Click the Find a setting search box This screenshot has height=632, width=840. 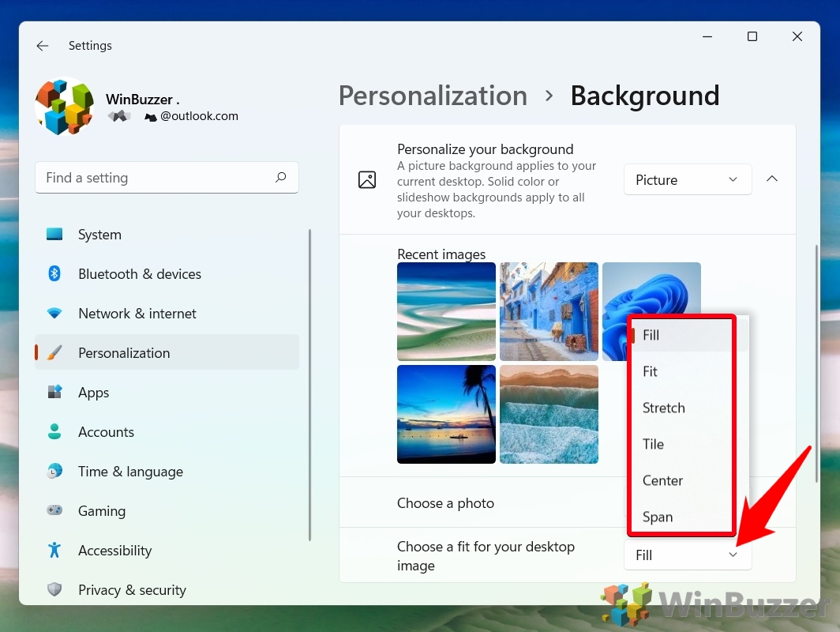(154, 178)
